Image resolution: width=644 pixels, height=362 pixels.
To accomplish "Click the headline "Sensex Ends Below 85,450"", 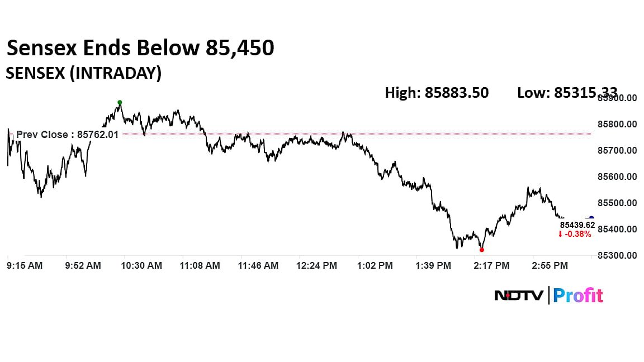I will click(x=140, y=49).
